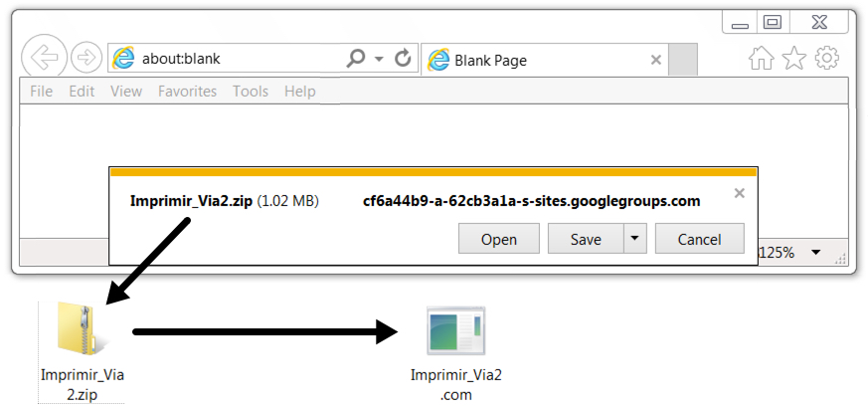Screen dimensions: 868x410
Task: Click the Forward navigation arrow
Action: pyautogui.click(x=87, y=58)
